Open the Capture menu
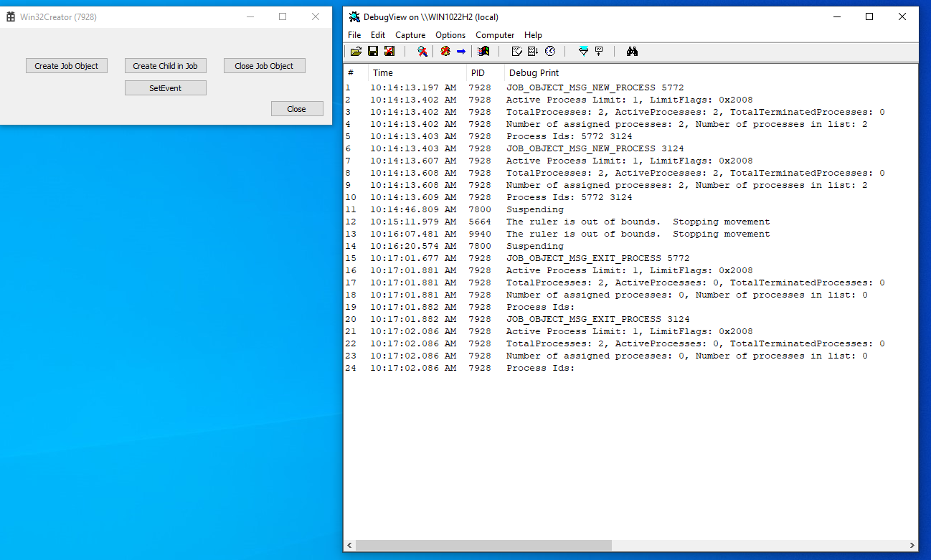The height and width of the screenshot is (560, 931). point(410,35)
